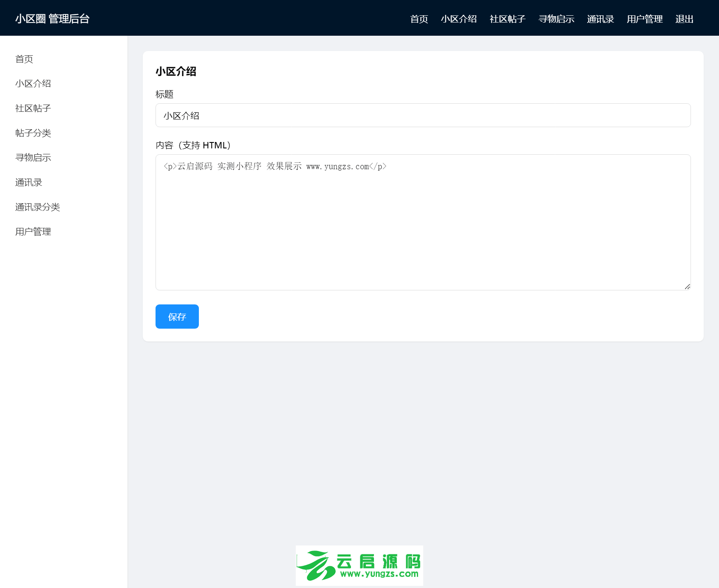719x588 pixels.
Task: Open 社区帖子 from the top navigation
Action: 508,19
